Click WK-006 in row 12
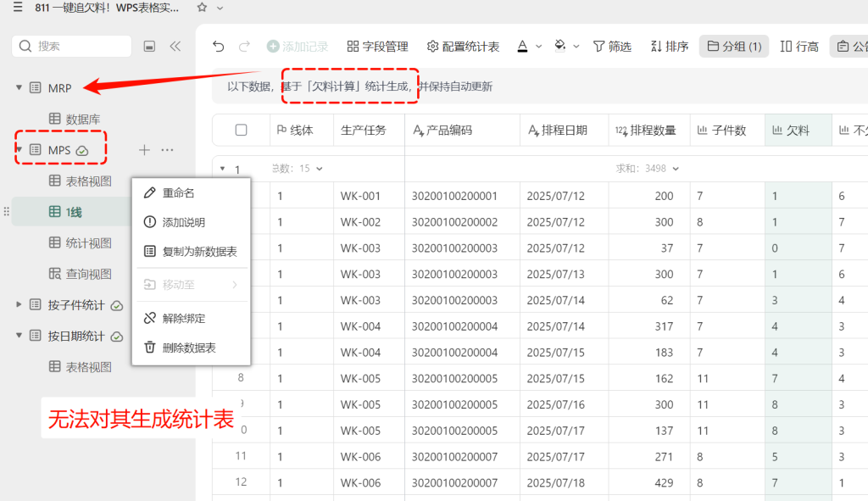 pos(370,482)
